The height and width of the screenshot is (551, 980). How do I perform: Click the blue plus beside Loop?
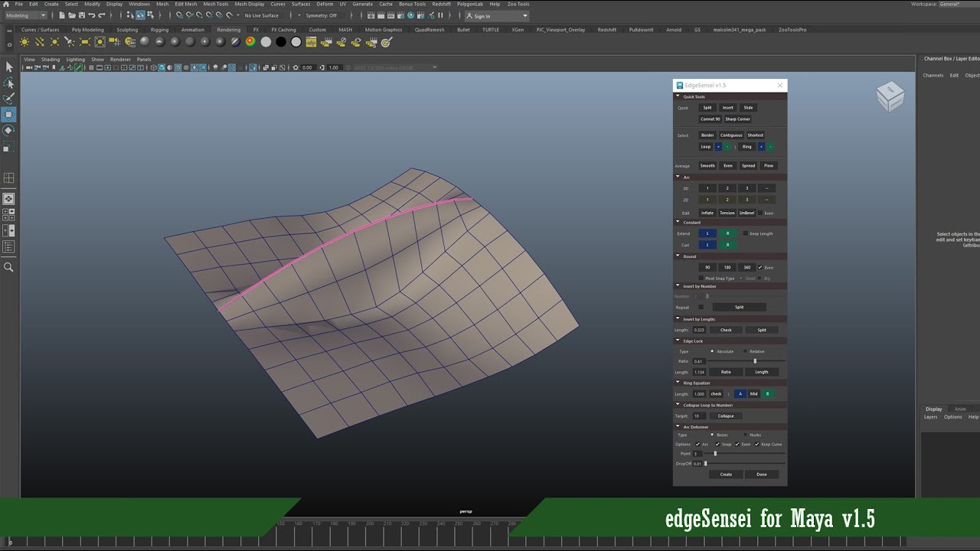(718, 146)
